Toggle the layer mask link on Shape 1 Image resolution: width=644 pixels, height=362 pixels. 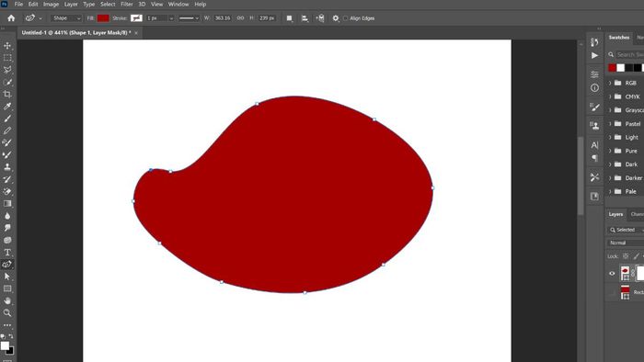tap(633, 273)
